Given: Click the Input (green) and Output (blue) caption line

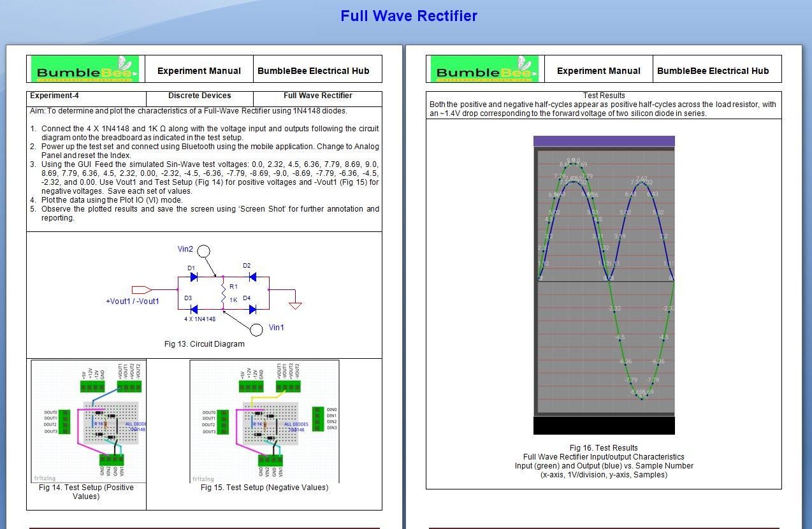Looking at the screenshot, I should coord(604,466).
